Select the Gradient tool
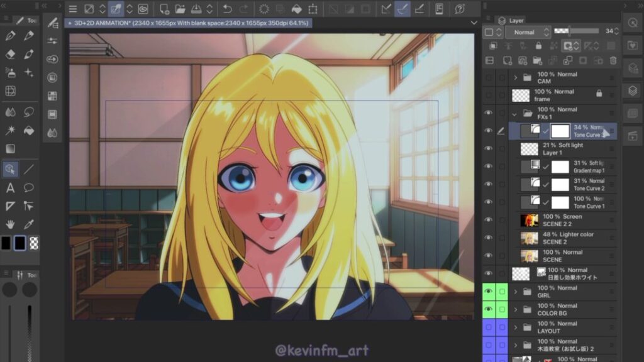 point(10,148)
